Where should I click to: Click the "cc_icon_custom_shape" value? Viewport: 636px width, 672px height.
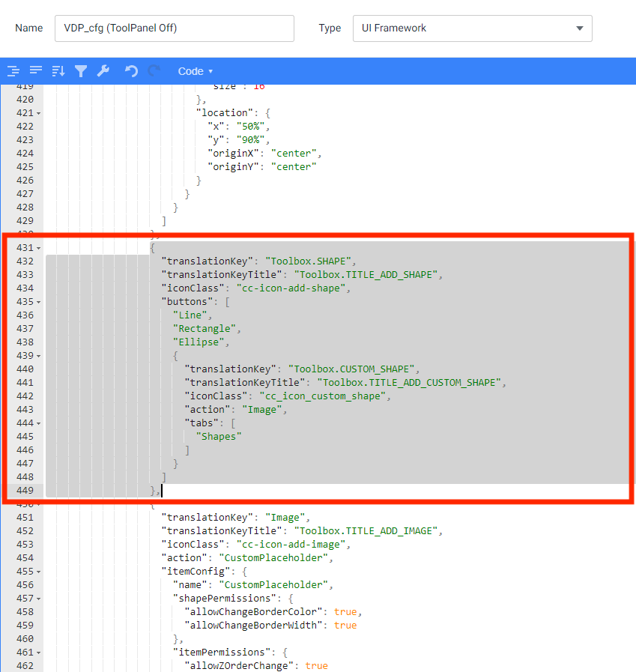(x=323, y=396)
